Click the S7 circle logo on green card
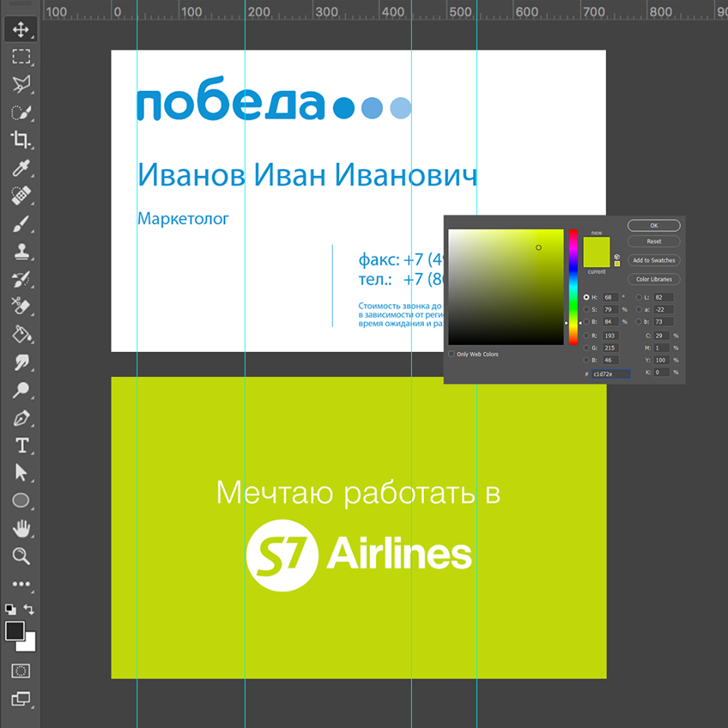 pyautogui.click(x=282, y=555)
